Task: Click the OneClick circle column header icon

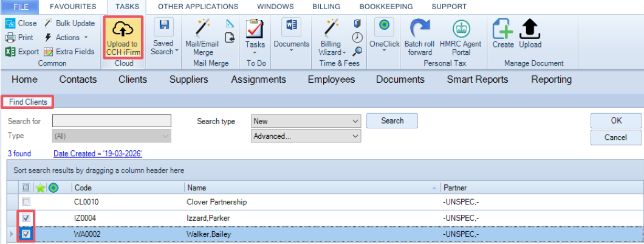Action: [53, 187]
